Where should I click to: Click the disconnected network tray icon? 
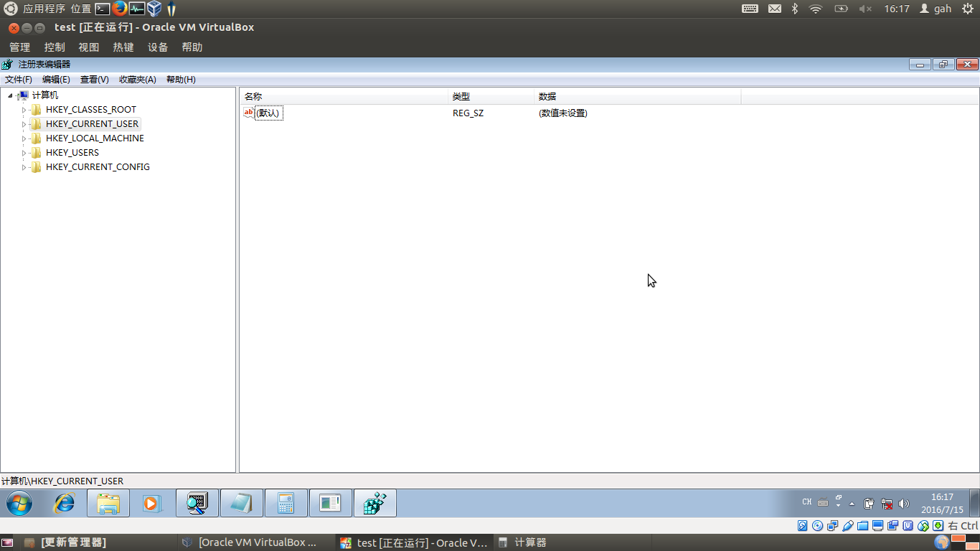(887, 504)
